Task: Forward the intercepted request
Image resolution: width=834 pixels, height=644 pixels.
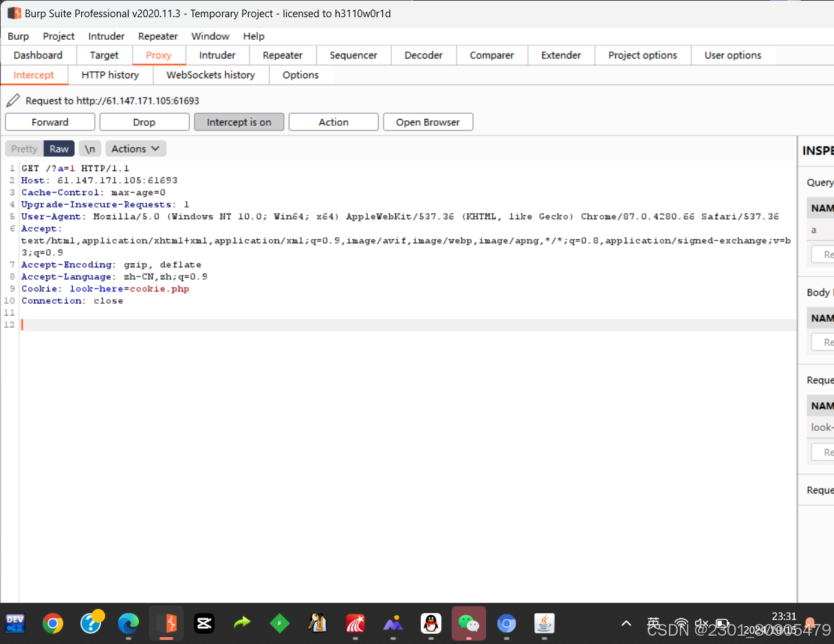Action: (x=50, y=122)
